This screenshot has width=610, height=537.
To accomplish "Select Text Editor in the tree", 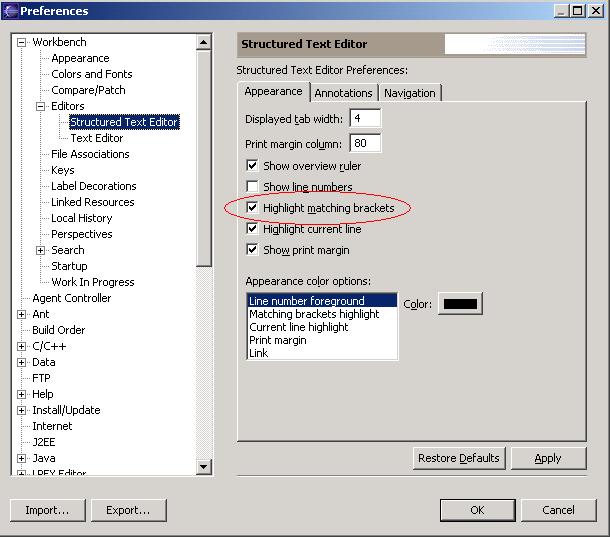I will point(97,138).
